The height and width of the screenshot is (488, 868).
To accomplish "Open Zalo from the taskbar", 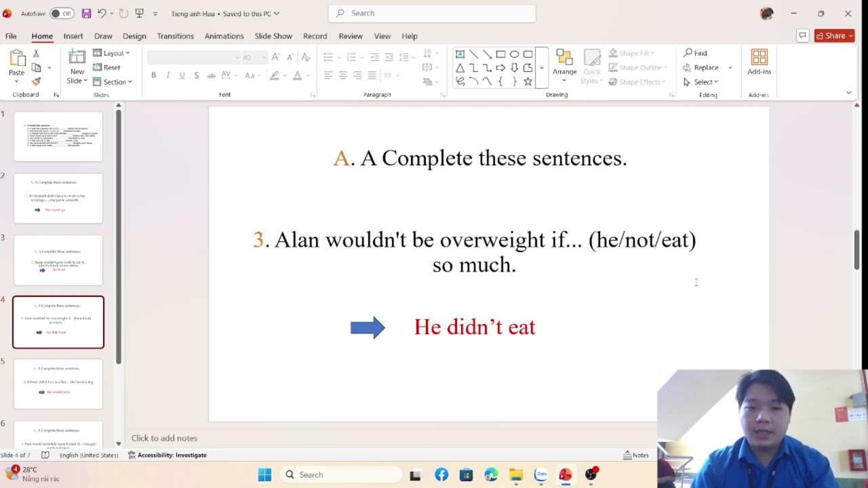I will click(540, 475).
